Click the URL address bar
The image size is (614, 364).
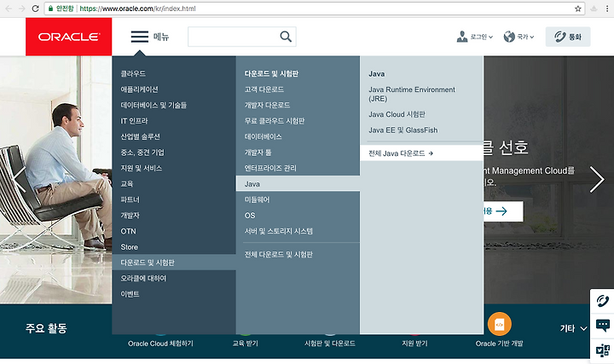pyautogui.click(x=313, y=9)
